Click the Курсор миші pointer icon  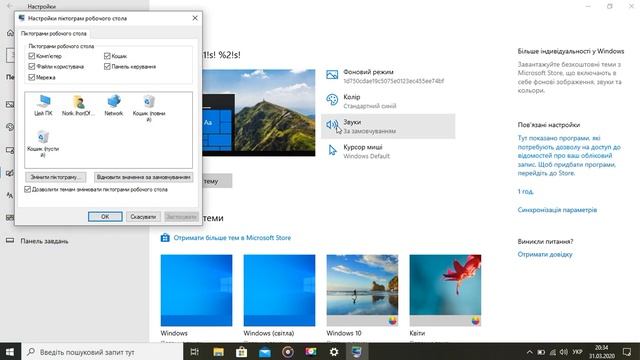pos(332,150)
